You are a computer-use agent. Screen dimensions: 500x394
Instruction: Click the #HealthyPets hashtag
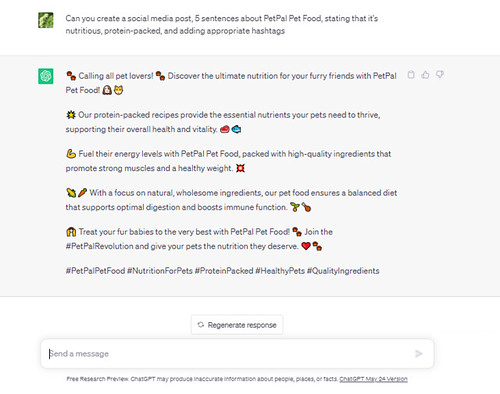[x=280, y=271]
